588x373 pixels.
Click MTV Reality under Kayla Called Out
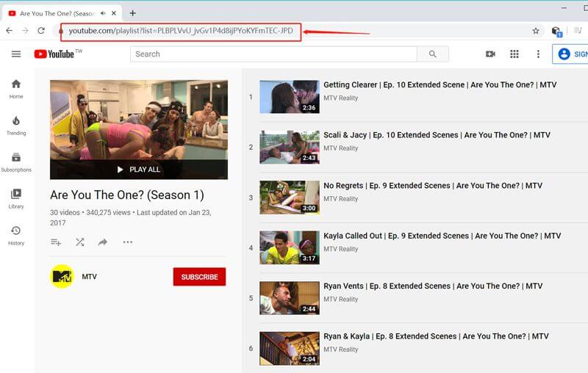pos(341,249)
